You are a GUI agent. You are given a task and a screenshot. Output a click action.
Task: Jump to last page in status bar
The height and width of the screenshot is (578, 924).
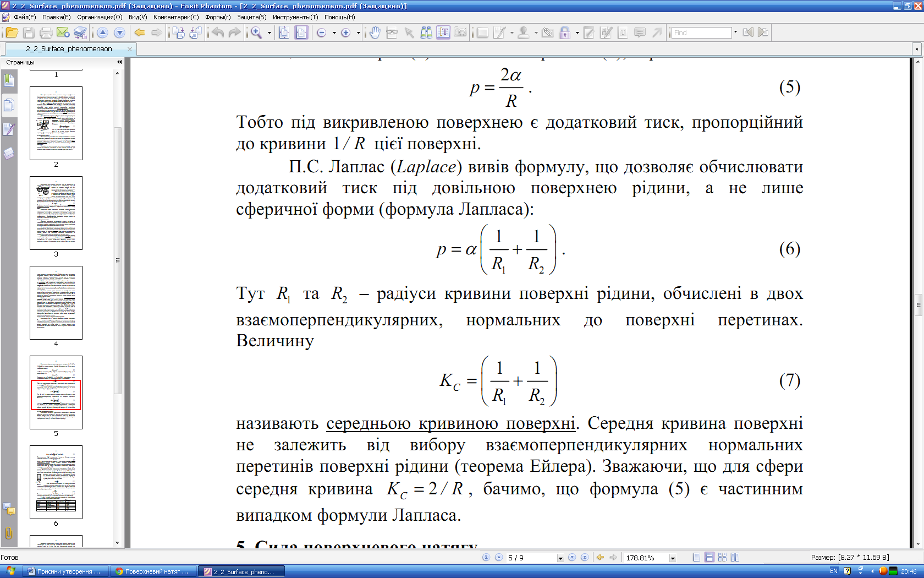click(585, 558)
